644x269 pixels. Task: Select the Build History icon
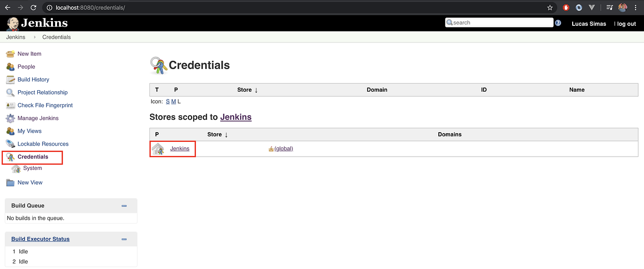pyautogui.click(x=10, y=79)
